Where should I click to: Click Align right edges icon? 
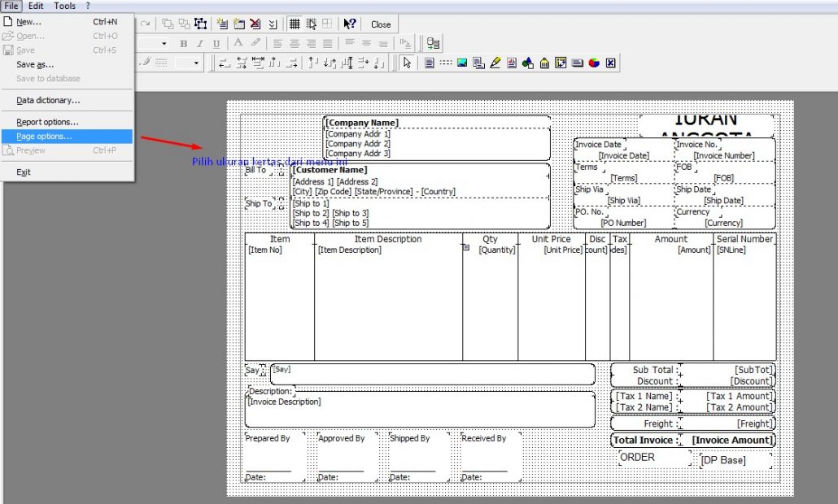pos(291,63)
